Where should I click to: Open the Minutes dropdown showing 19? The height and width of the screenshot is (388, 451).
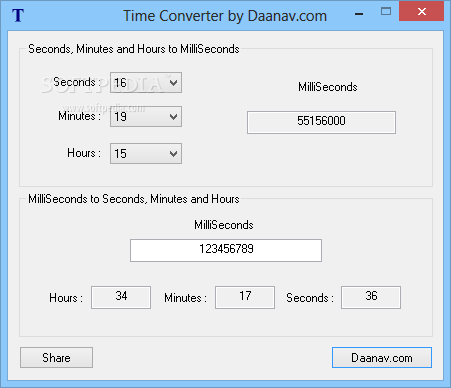(x=146, y=117)
